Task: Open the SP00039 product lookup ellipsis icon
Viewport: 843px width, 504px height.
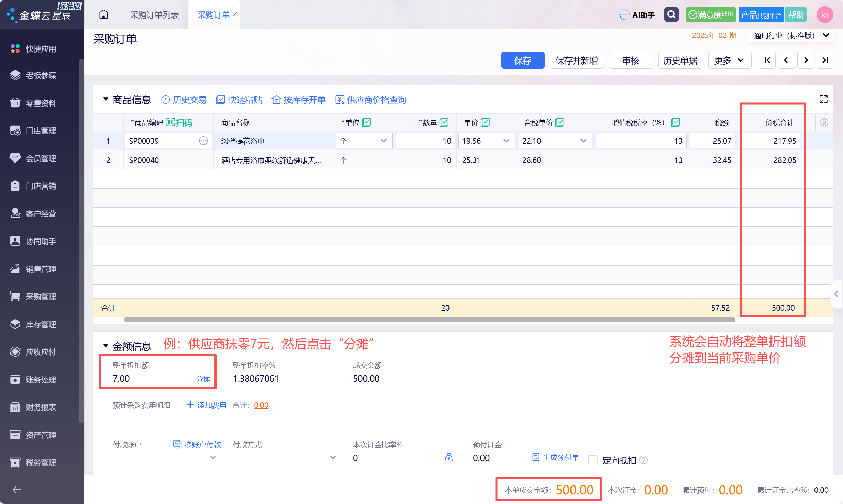Action: [x=203, y=141]
